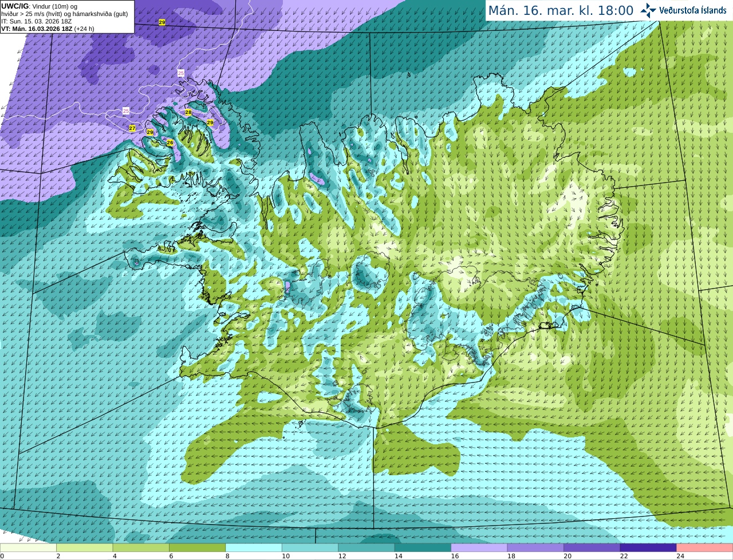This screenshot has width=733, height=560.
Task: Click the 12–14 m/s teal color swatch
Action: (x=366, y=547)
